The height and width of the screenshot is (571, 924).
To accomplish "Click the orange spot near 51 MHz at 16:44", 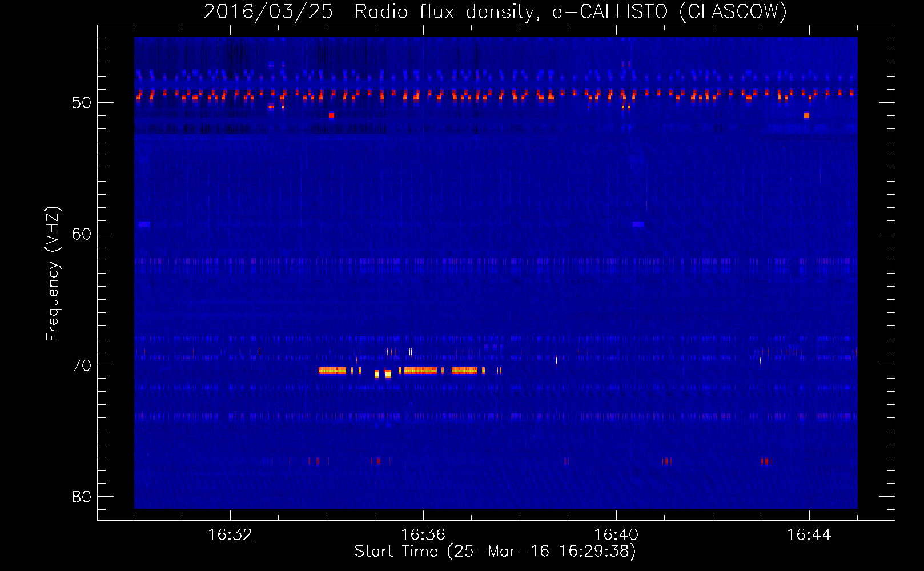I will pyautogui.click(x=806, y=115).
